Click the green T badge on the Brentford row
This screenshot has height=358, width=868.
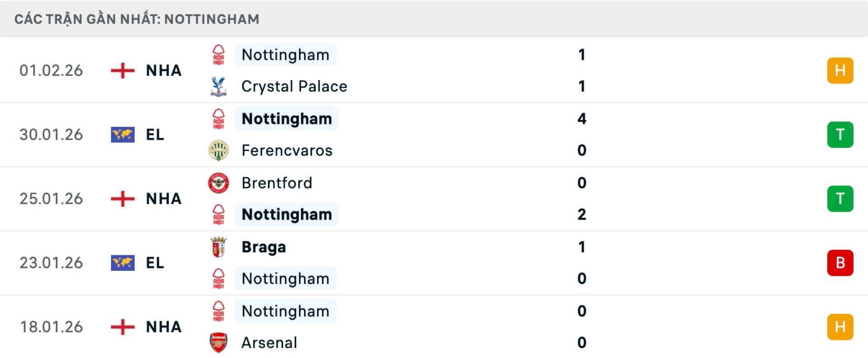click(x=840, y=198)
